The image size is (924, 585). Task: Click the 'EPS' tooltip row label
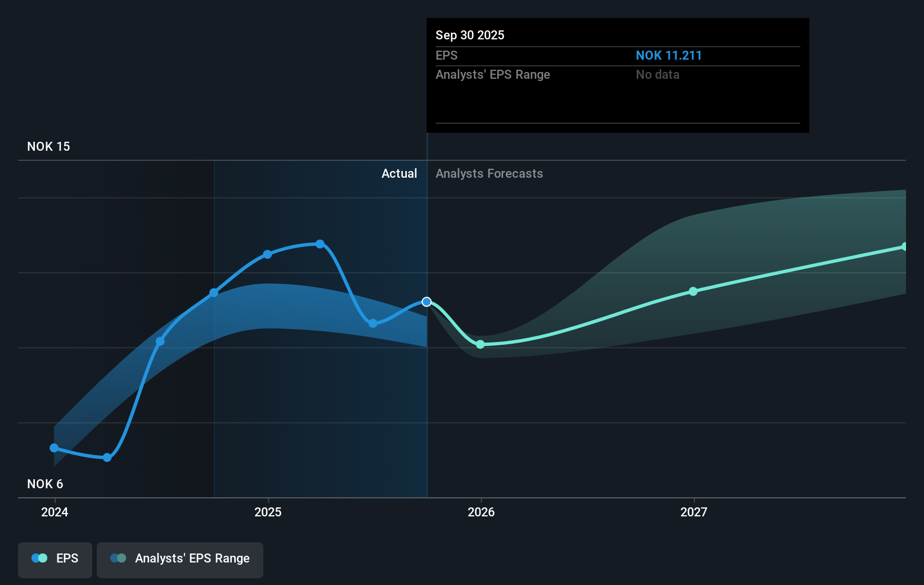(x=446, y=56)
